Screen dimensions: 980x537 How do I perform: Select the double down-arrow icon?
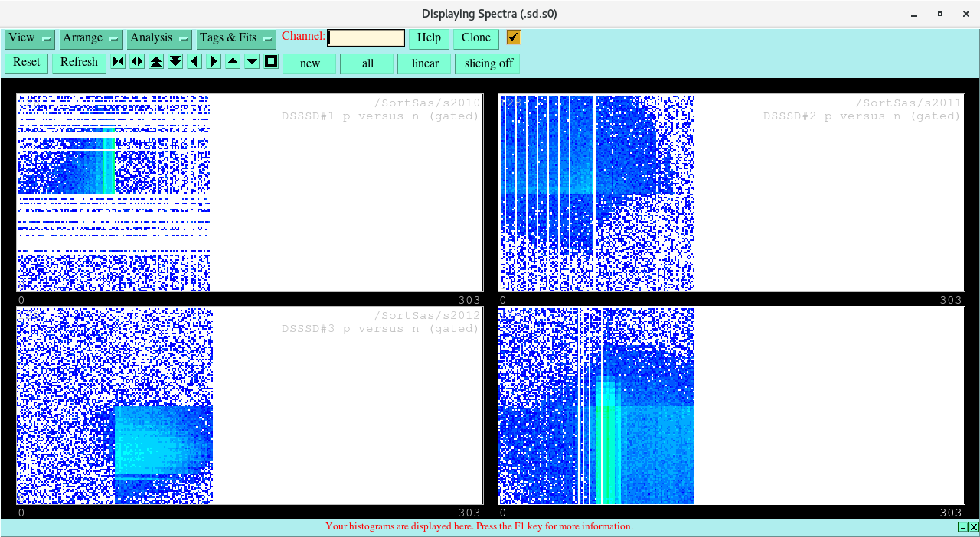click(x=175, y=61)
